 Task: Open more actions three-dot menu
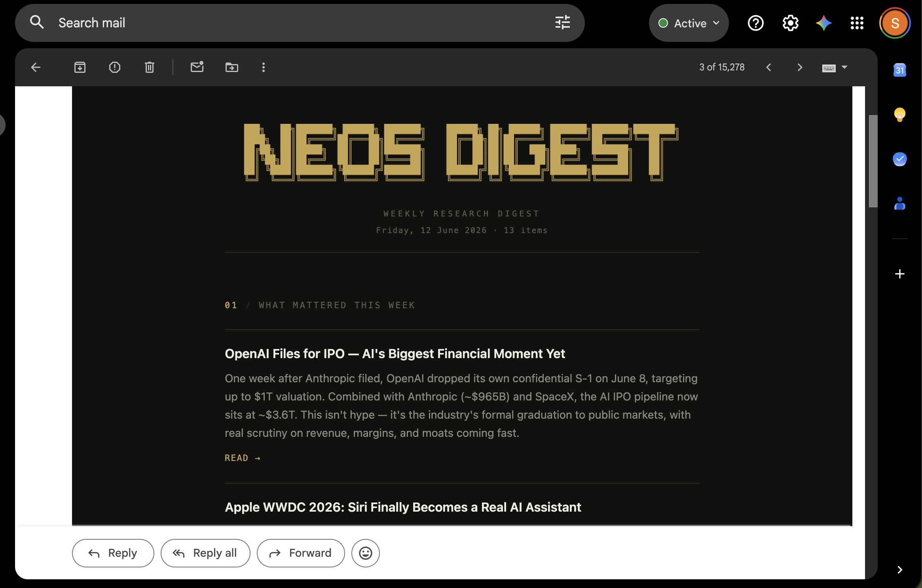[x=264, y=67]
